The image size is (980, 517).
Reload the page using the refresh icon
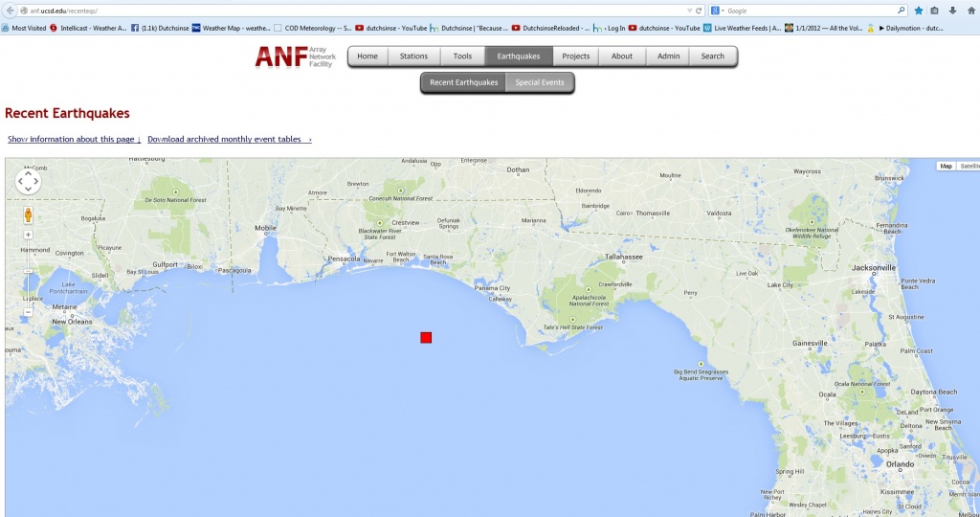pos(700,11)
